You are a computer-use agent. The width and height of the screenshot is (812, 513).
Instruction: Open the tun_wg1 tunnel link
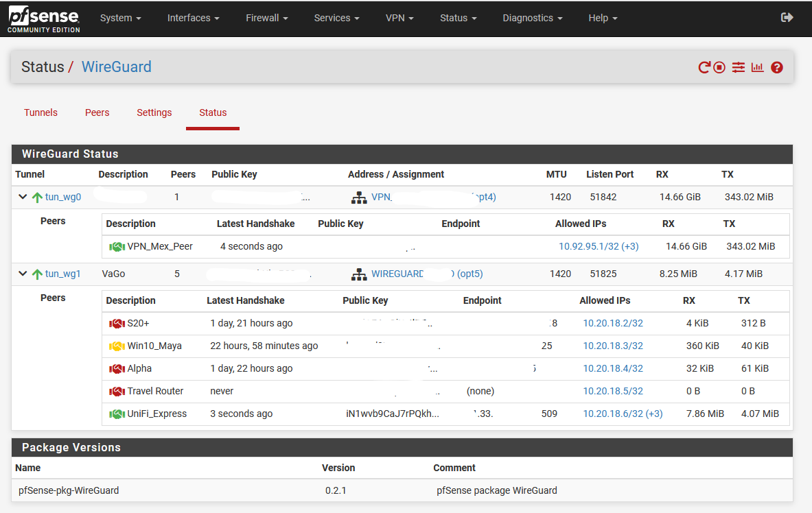62,274
